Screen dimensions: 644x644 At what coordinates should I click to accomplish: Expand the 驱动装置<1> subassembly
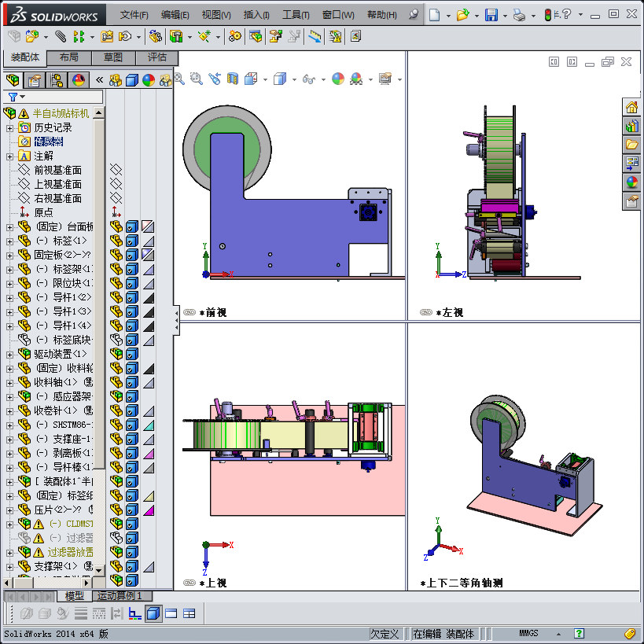[10, 355]
